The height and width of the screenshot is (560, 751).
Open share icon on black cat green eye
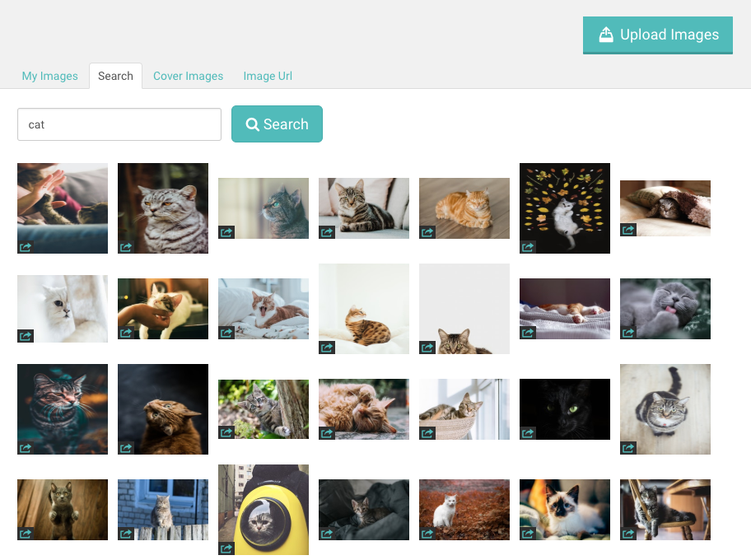(x=528, y=433)
